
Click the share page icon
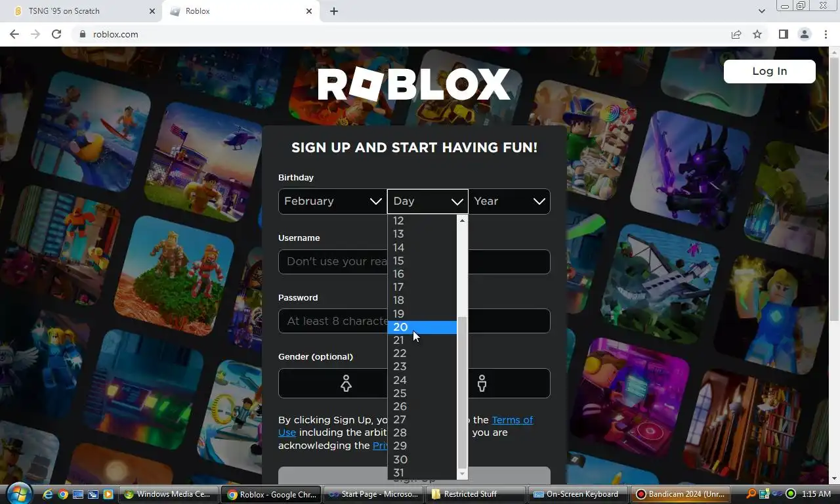(x=736, y=34)
